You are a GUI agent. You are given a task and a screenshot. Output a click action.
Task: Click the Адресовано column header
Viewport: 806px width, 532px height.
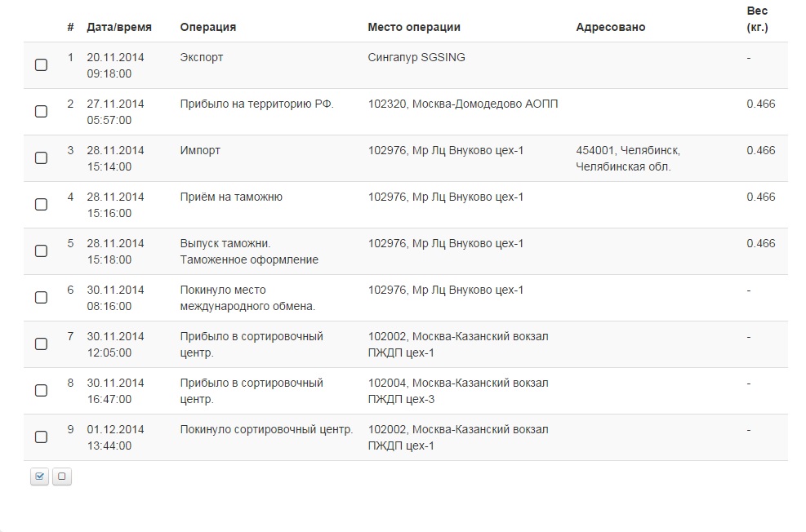coord(610,27)
